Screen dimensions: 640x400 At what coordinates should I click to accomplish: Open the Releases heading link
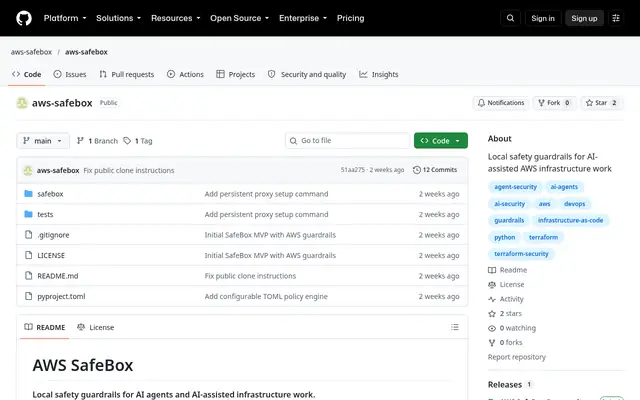505,384
